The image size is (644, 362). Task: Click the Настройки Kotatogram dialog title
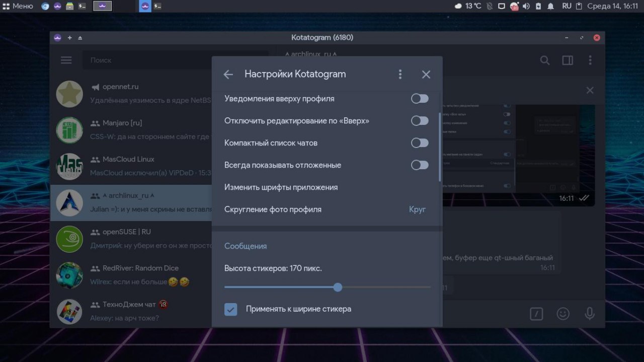pos(295,74)
